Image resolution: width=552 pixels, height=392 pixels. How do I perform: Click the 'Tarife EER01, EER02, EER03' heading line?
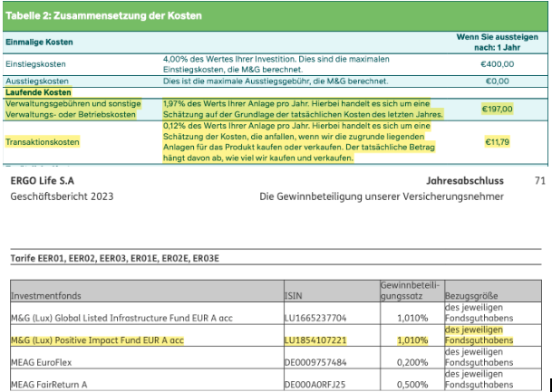(x=115, y=259)
